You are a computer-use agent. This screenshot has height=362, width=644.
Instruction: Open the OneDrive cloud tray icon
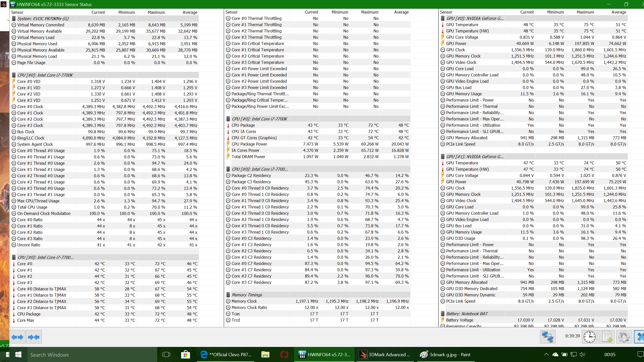(x=555, y=355)
